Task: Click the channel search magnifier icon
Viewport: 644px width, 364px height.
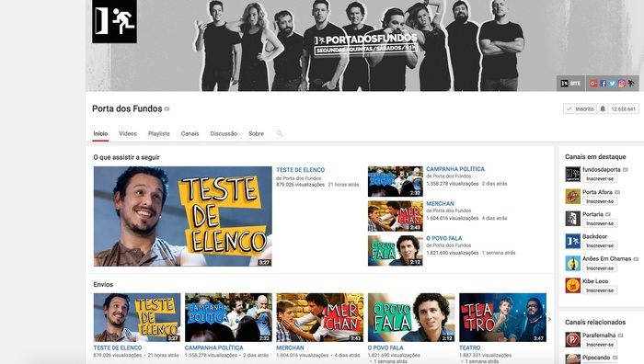Action: [x=280, y=134]
